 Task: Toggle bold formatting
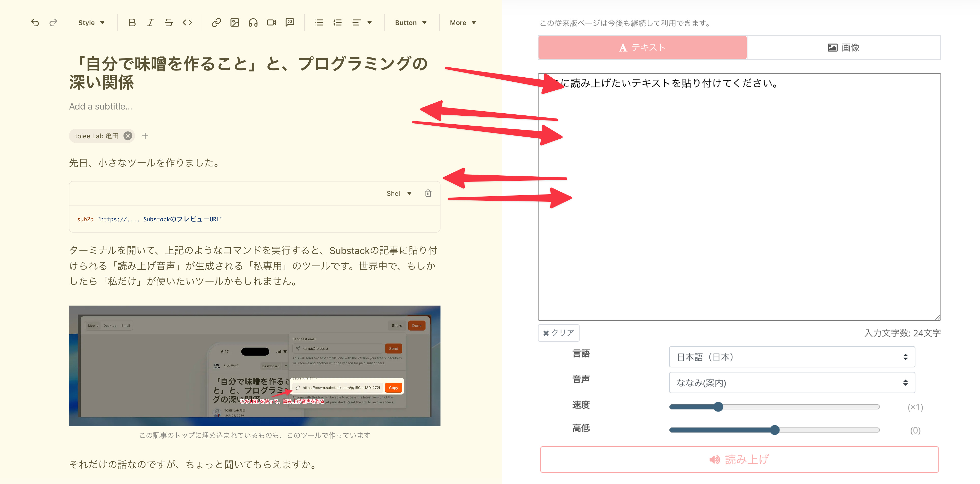click(x=132, y=22)
